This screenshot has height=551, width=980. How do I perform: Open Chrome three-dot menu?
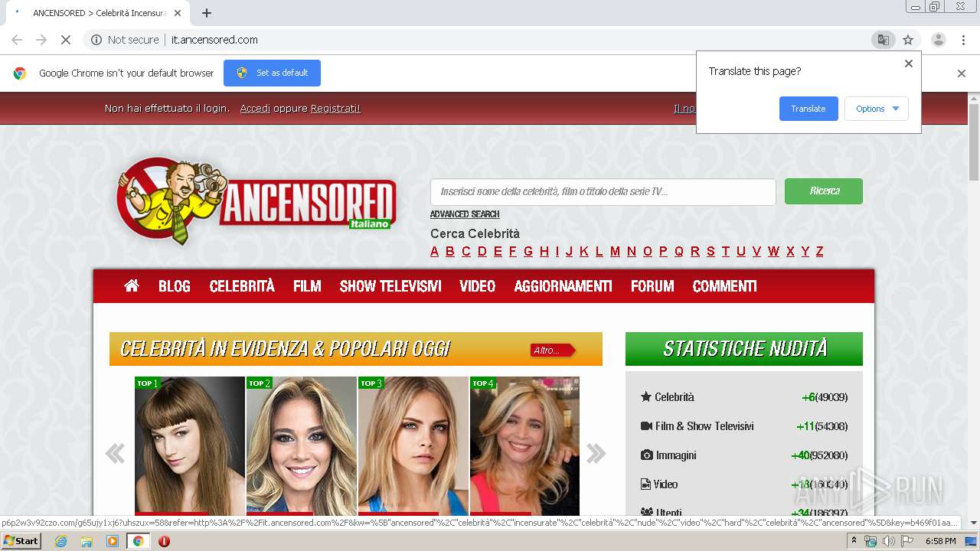(x=962, y=40)
